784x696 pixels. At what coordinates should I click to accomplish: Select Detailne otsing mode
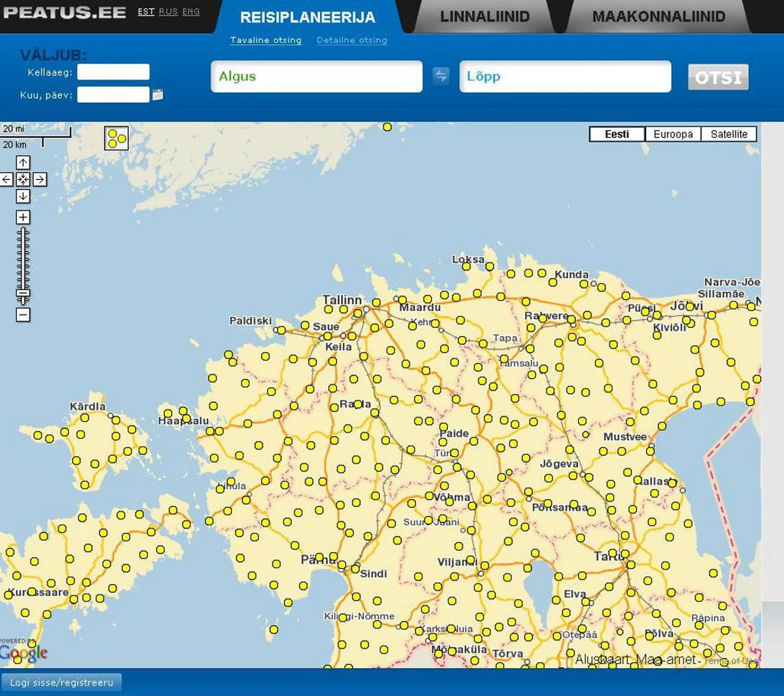click(x=352, y=40)
